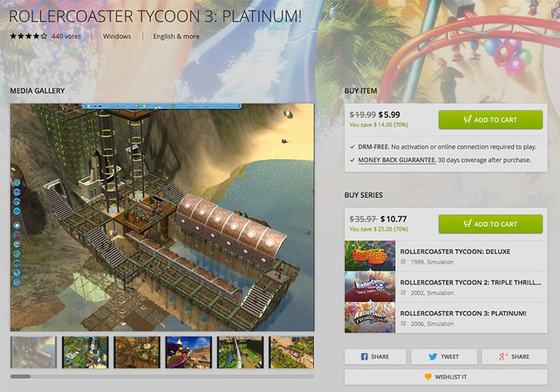Select the coaster track view thumbnail
This screenshot has height=392, width=560.
240,352
